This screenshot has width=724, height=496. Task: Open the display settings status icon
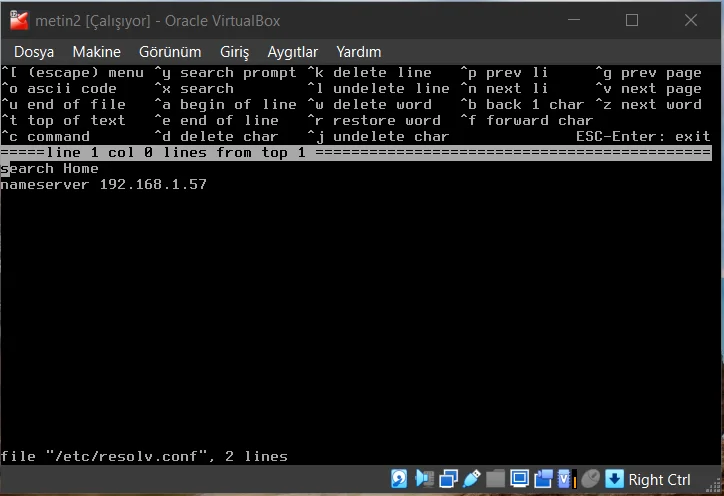click(520, 479)
